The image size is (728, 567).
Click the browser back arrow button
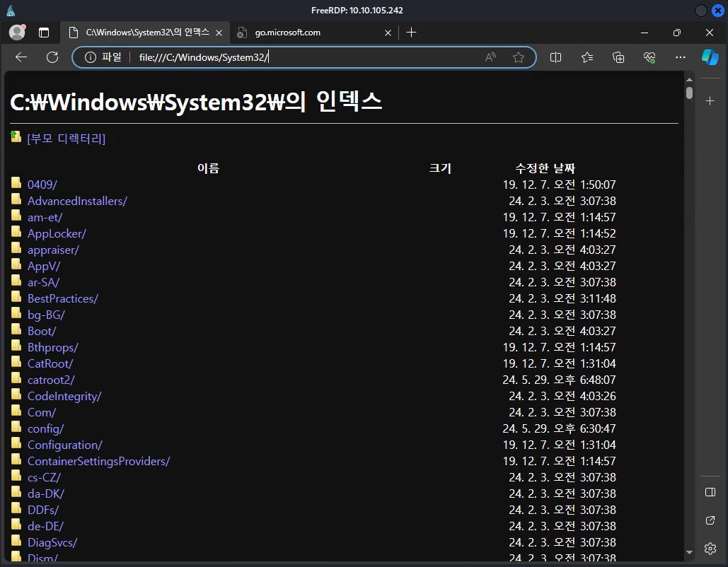(21, 57)
